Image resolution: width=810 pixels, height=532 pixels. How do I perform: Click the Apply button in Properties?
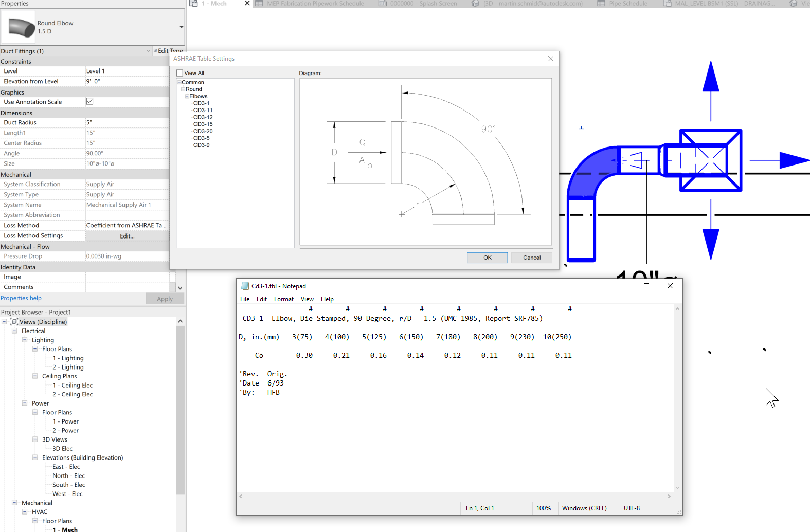(165, 299)
